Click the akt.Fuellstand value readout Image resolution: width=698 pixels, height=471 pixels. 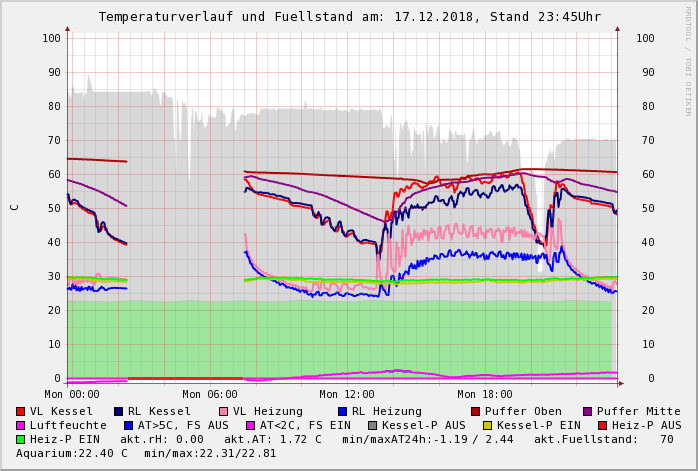coord(604,439)
